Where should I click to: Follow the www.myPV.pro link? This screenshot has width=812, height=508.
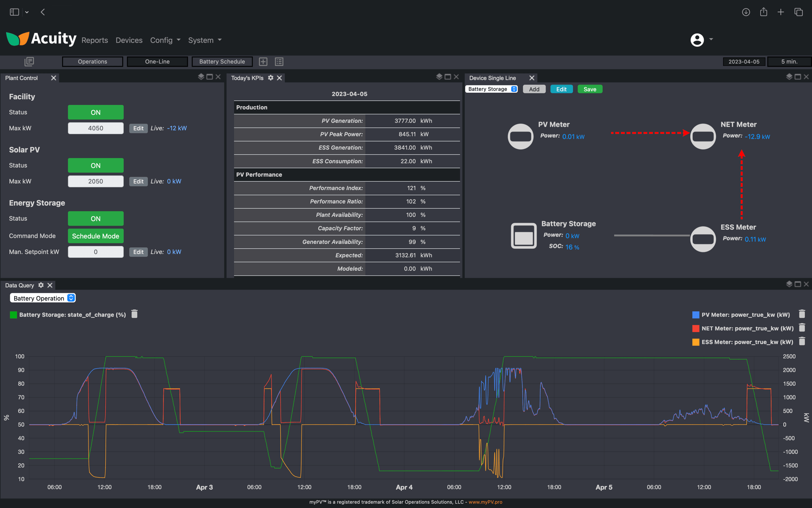[485, 502]
